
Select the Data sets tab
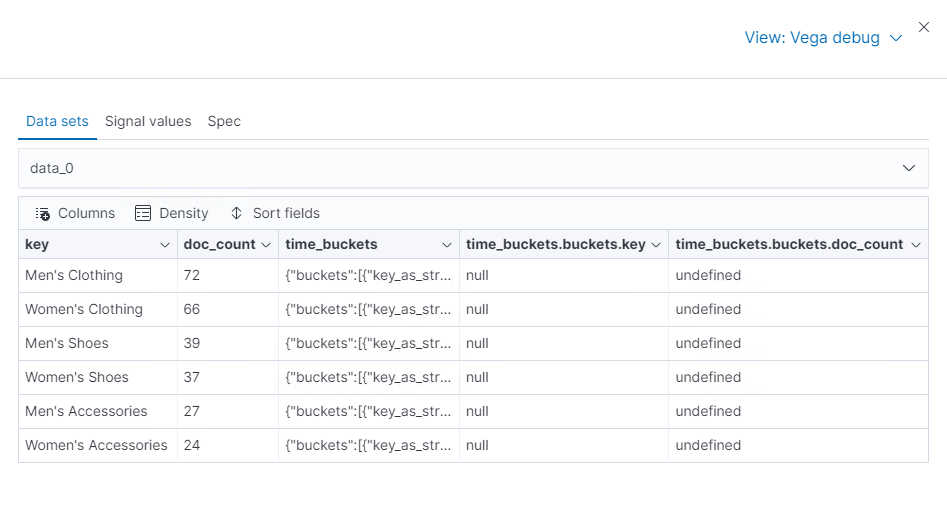click(57, 121)
